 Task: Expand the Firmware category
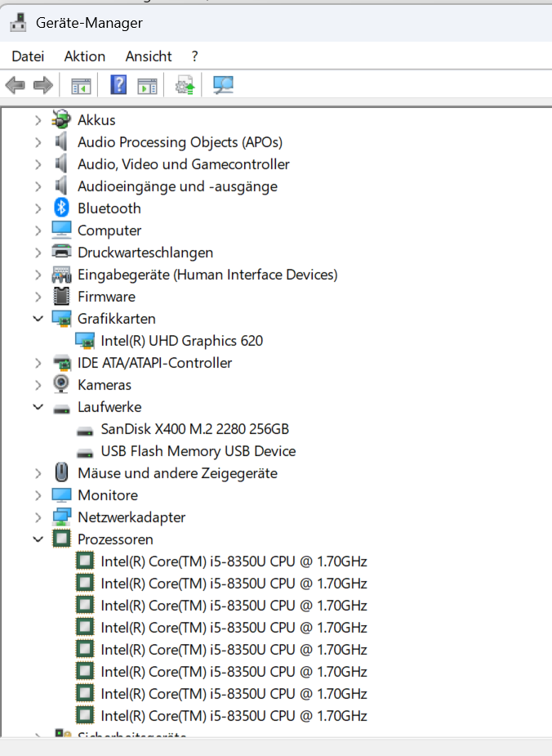pyautogui.click(x=38, y=297)
